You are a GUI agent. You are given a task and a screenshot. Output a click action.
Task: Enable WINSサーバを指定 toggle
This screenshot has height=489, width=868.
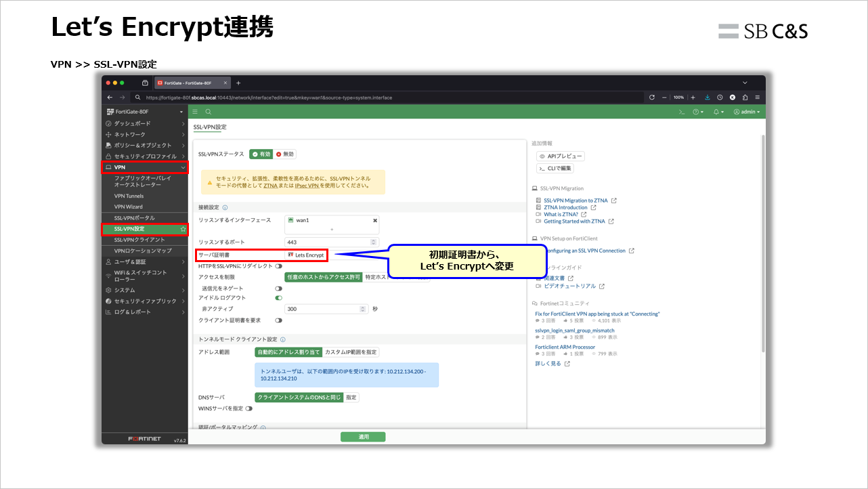coord(249,408)
